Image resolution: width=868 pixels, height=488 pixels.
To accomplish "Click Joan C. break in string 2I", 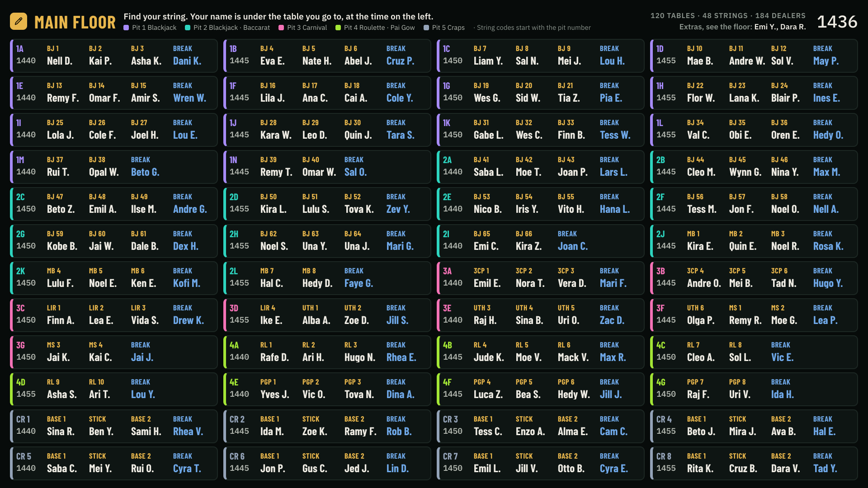I will tap(573, 246).
